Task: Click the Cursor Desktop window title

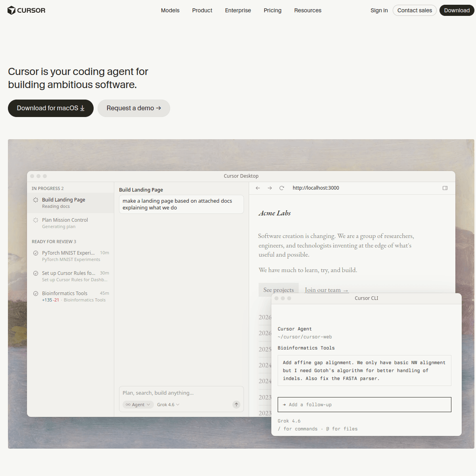Action: [x=241, y=176]
